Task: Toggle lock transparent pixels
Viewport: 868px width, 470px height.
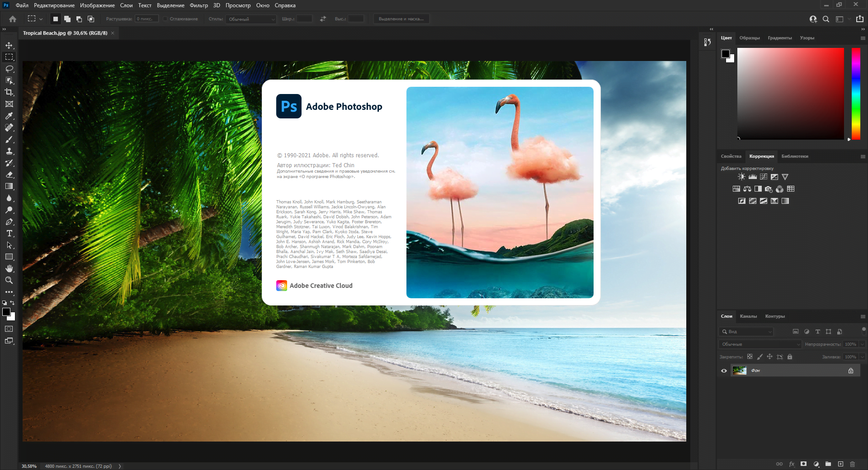Action: [750, 357]
